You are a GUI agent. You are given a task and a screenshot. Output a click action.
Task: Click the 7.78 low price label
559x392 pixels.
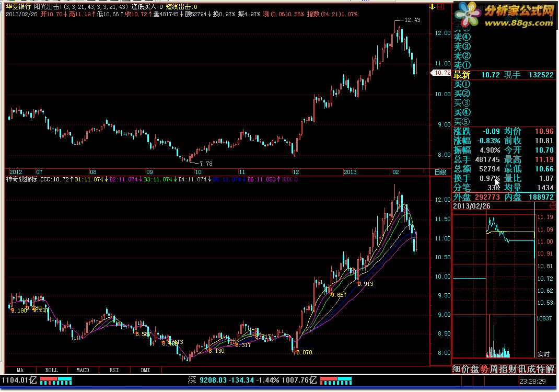[206, 164]
